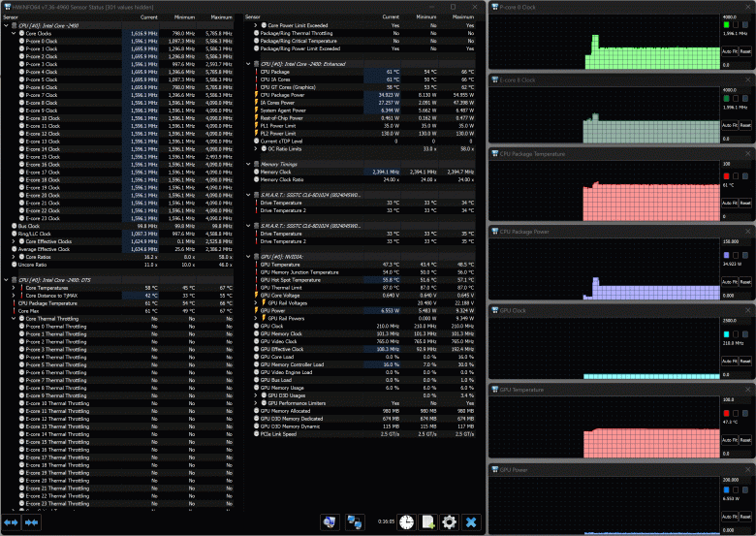Close sensors with the blue X icon
This screenshot has height=536, width=756.
(x=471, y=522)
